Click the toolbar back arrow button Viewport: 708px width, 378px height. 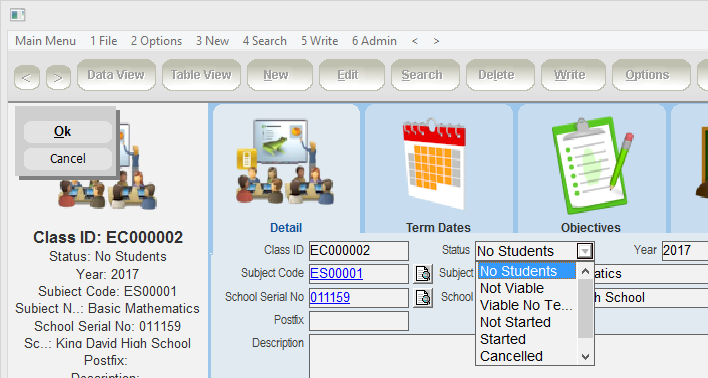(27, 77)
